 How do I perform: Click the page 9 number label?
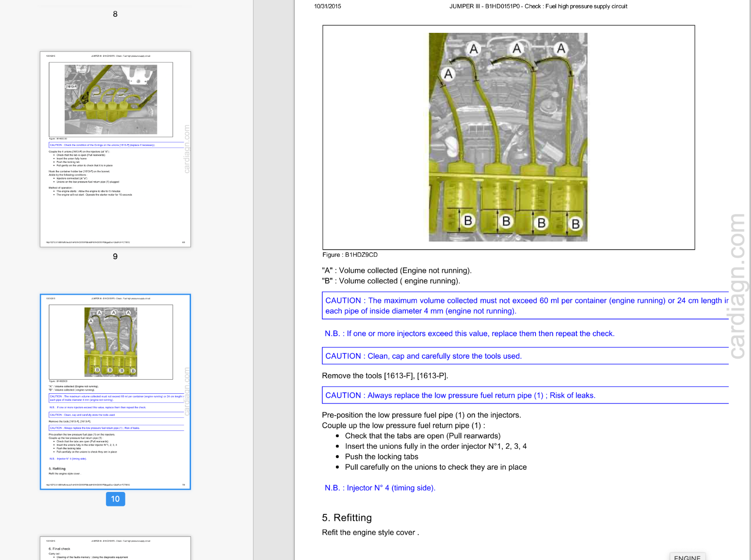pos(115,256)
